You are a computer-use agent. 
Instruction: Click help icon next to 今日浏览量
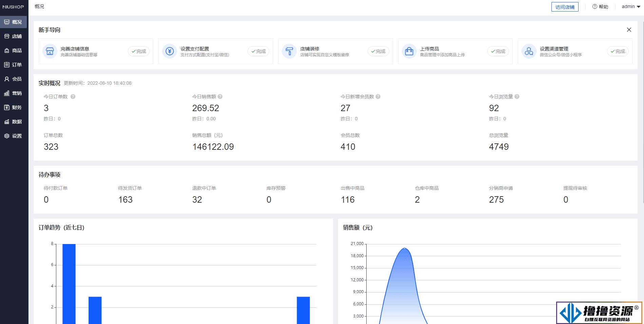pos(517,97)
